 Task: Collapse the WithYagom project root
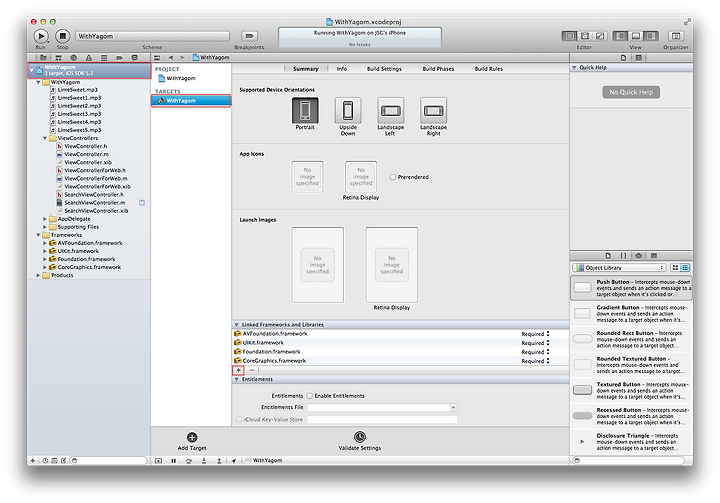pos(32,70)
